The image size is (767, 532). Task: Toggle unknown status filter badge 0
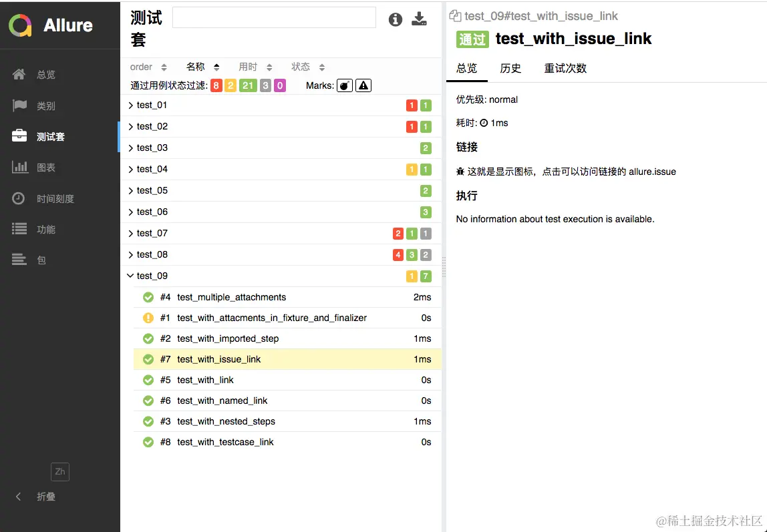[280, 86]
